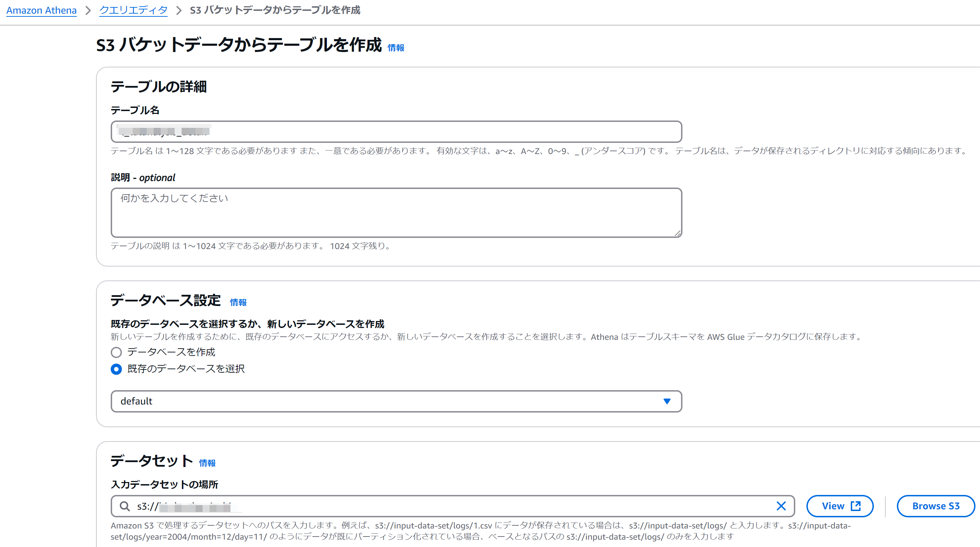Click the search magnifier icon in dataset location

[x=124, y=506]
